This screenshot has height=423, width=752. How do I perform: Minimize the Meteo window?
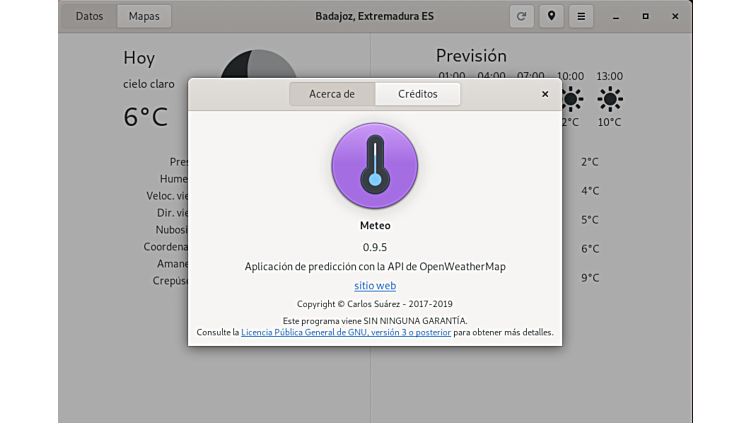(615, 16)
